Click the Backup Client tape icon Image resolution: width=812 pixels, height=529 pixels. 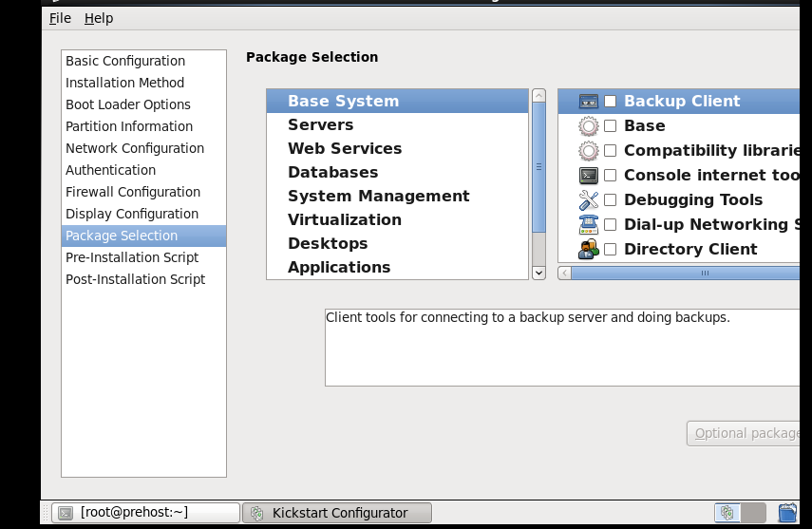tap(588, 101)
